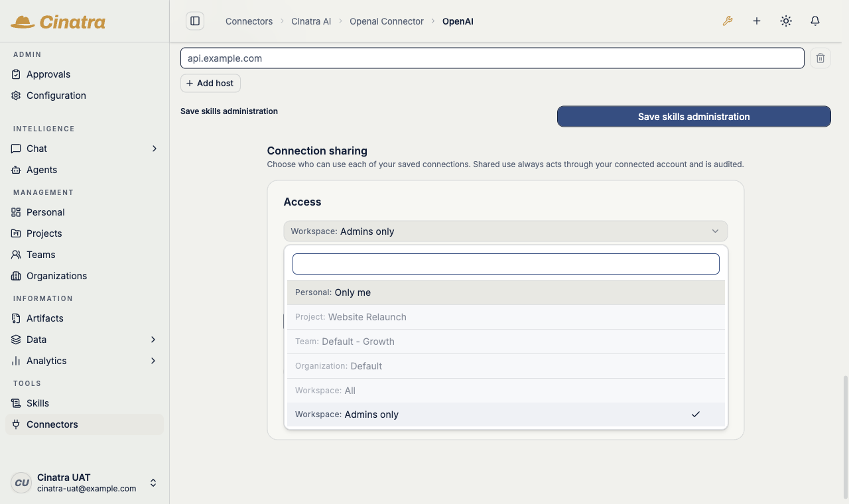
Task: Select Personal: Only me option
Action: point(505,292)
